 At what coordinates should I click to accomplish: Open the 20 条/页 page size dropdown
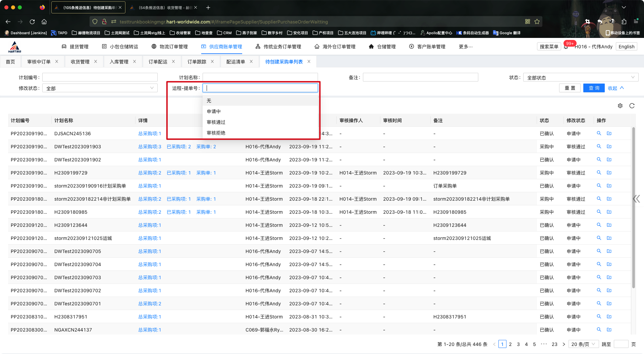583,344
